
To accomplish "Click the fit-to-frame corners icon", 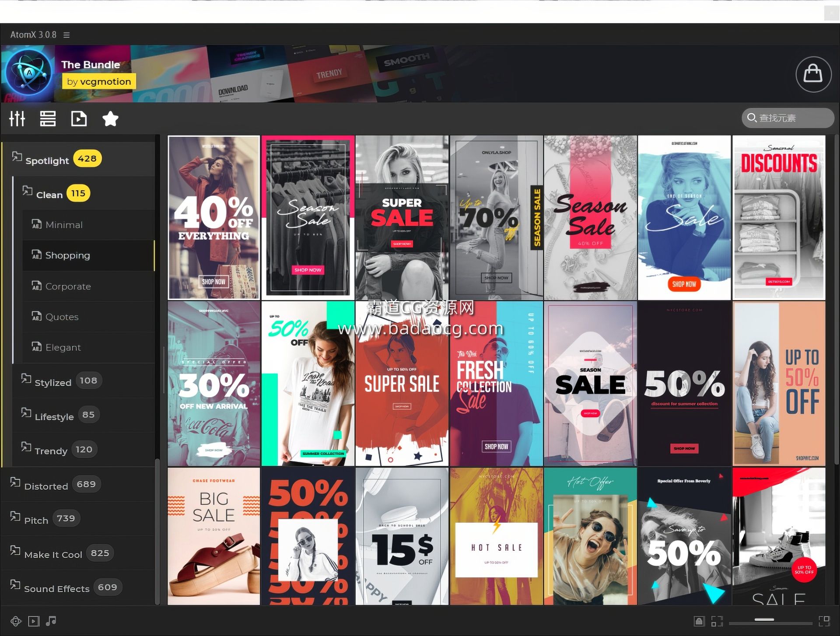I will click(x=717, y=621).
